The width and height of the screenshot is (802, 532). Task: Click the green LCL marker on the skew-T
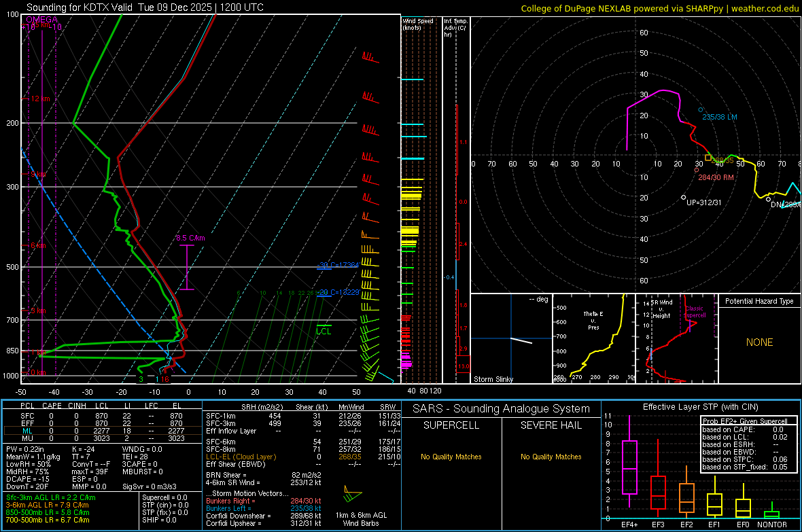(324, 330)
